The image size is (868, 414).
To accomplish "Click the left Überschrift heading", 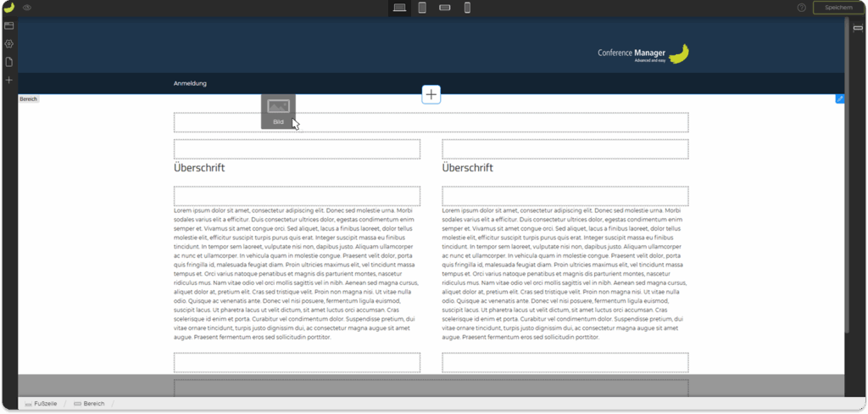I will pos(199,168).
